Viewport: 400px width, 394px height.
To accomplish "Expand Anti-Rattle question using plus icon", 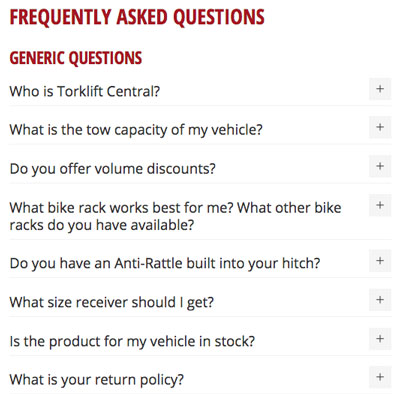I will [380, 261].
